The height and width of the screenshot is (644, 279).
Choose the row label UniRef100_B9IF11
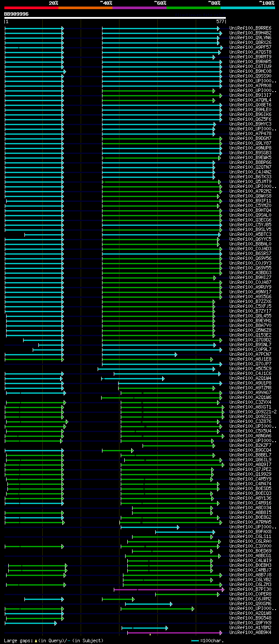250,201
